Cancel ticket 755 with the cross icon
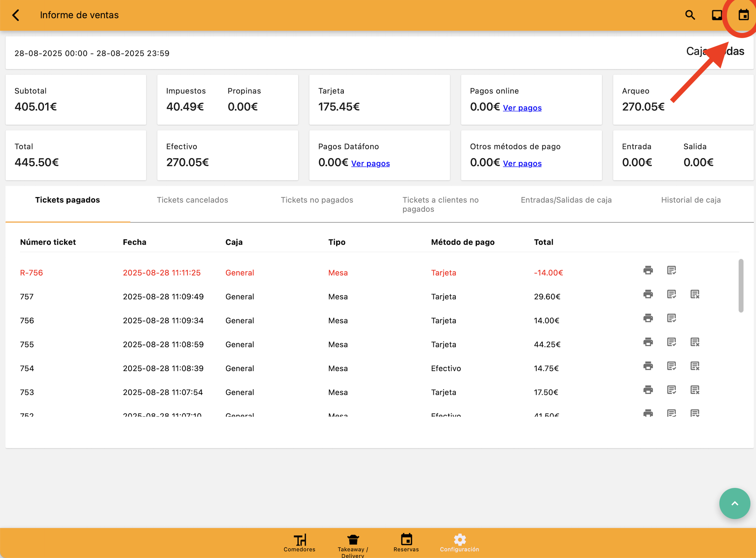 [695, 342]
